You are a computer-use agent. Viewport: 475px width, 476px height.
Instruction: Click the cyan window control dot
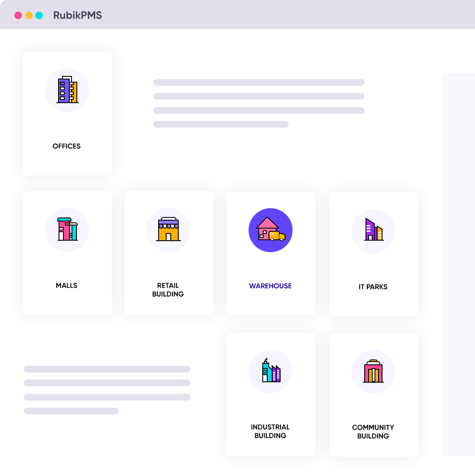39,15
